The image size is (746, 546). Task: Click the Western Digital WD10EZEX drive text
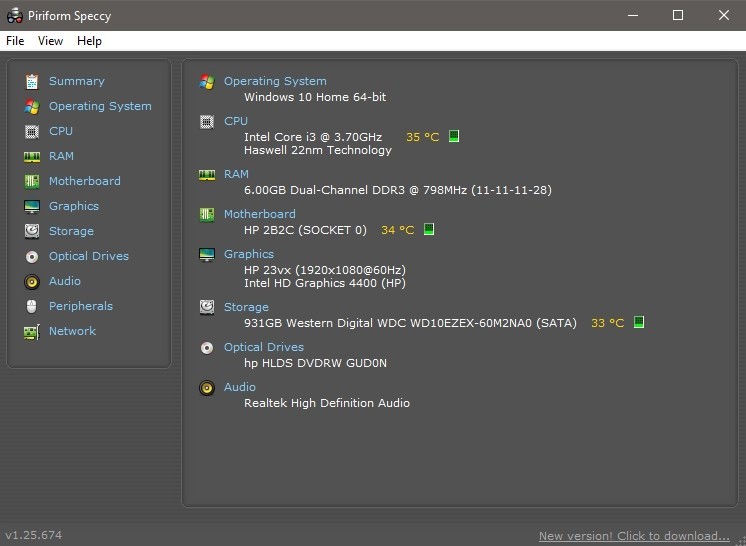click(x=410, y=323)
